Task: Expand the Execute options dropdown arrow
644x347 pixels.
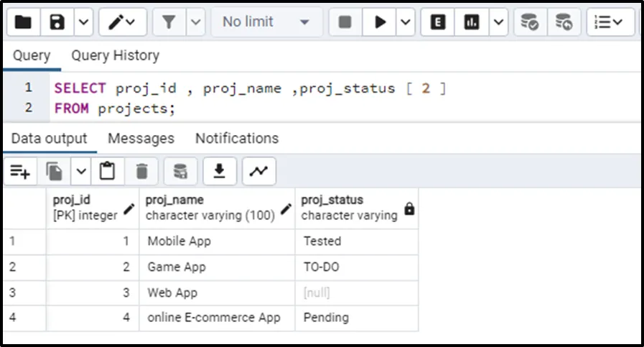Action: tap(406, 22)
